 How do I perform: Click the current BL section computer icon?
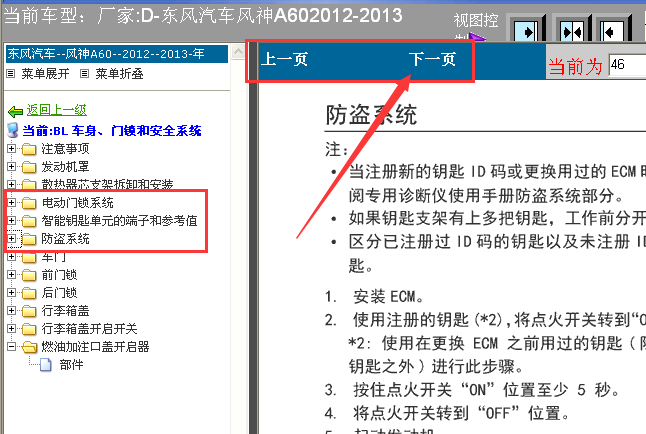pyautogui.click(x=13, y=130)
